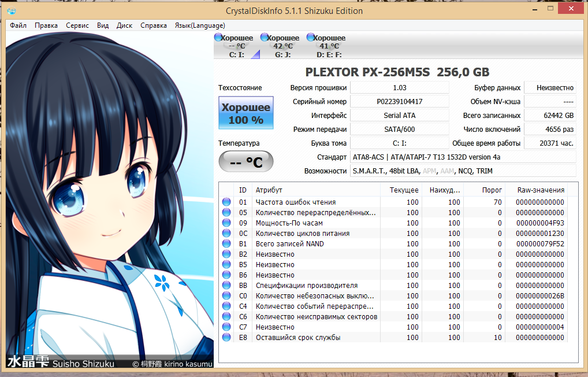Select row Оставшийся срок службы
The image size is (588, 377).
[x=394, y=337]
